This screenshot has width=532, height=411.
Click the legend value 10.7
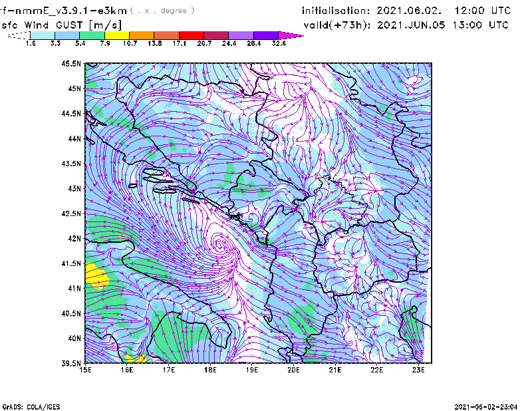tap(130, 43)
